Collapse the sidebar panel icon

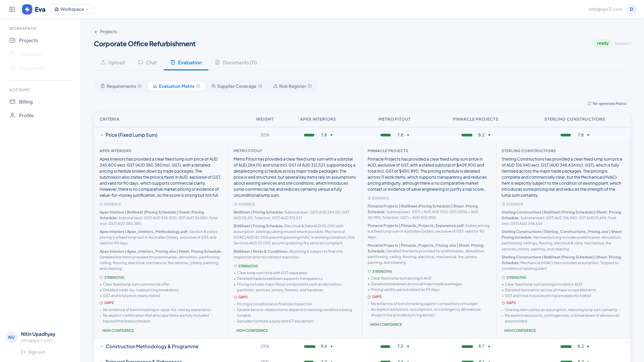tap(12, 9)
